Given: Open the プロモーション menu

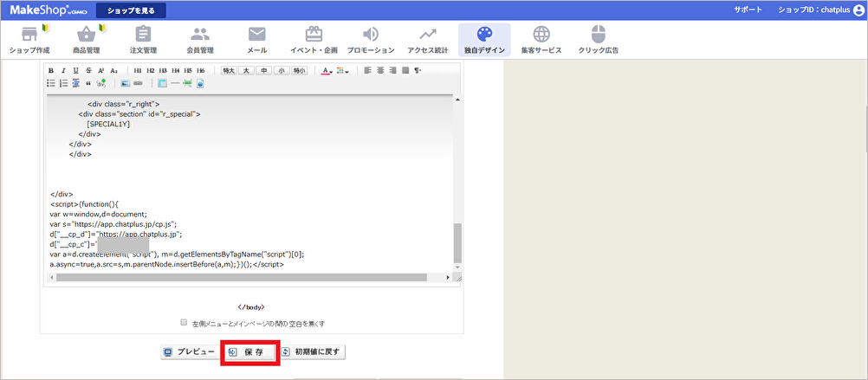Looking at the screenshot, I should 371,40.
